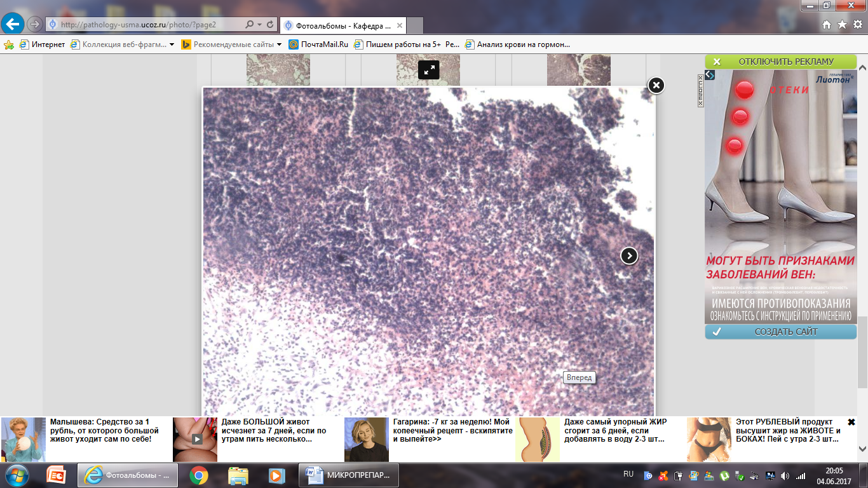The width and height of the screenshot is (868, 488).
Task: Click the left histology thumbnail behind lightbox
Action: click(278, 70)
